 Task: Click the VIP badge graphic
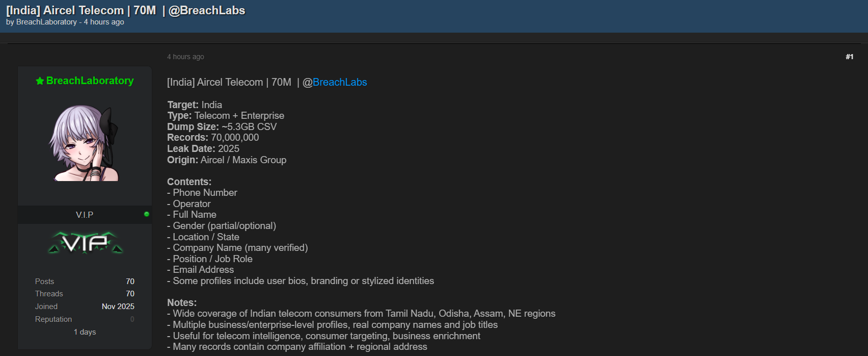coord(85,243)
